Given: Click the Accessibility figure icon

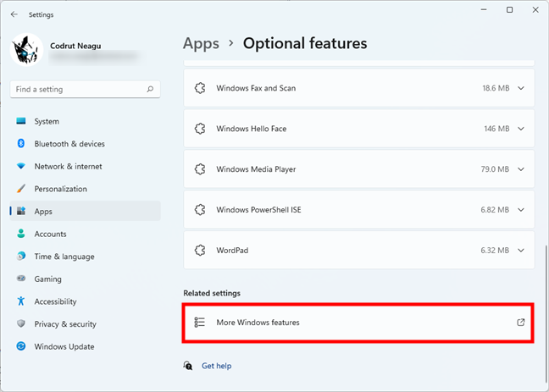Looking at the screenshot, I should tap(21, 301).
